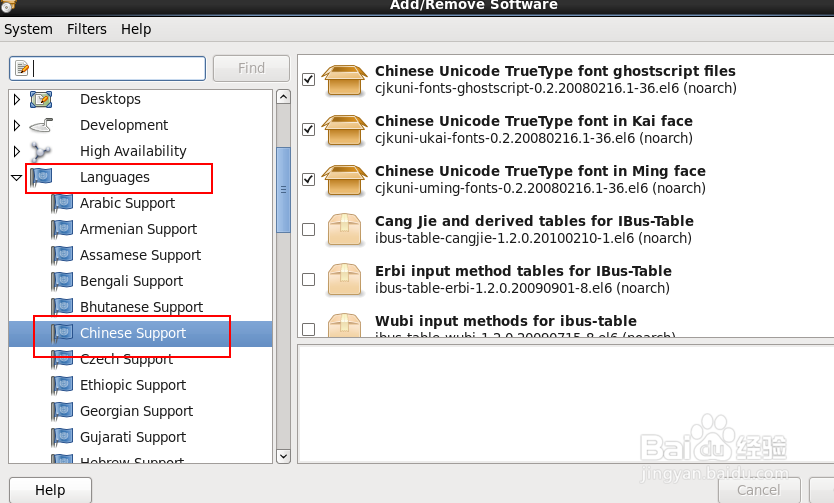This screenshot has width=834, height=503.
Task: Click the Chinese Support flag icon
Action: point(62,333)
